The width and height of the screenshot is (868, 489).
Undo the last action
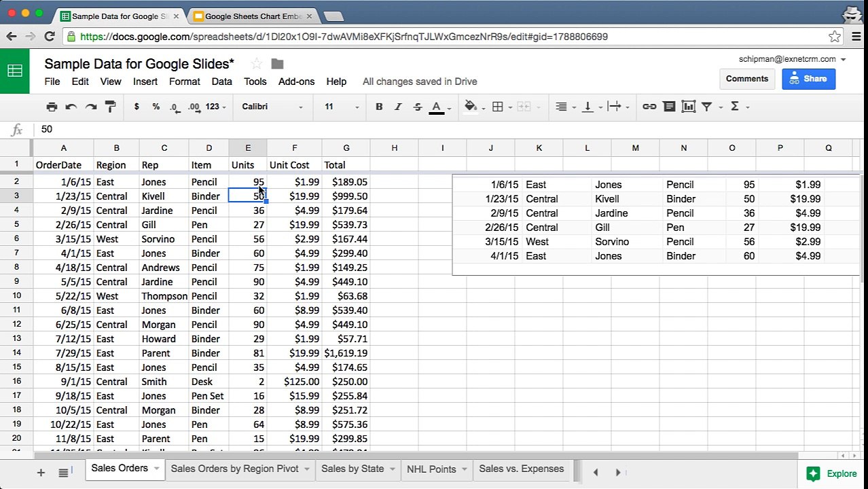coord(71,107)
